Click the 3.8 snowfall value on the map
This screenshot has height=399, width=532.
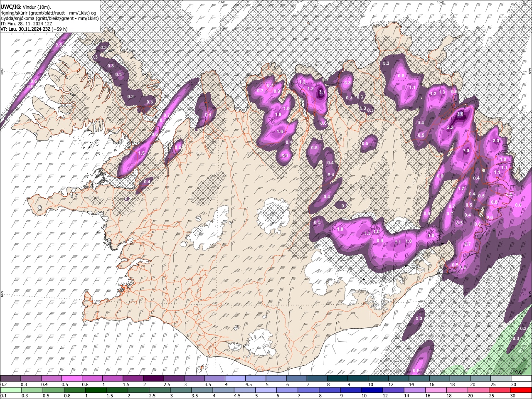[460, 114]
